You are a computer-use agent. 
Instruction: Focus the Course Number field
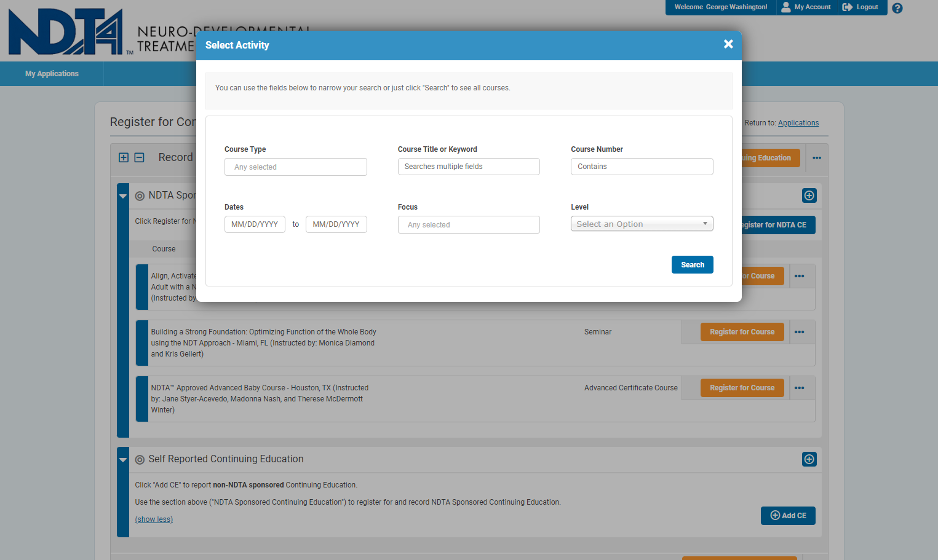click(x=642, y=167)
